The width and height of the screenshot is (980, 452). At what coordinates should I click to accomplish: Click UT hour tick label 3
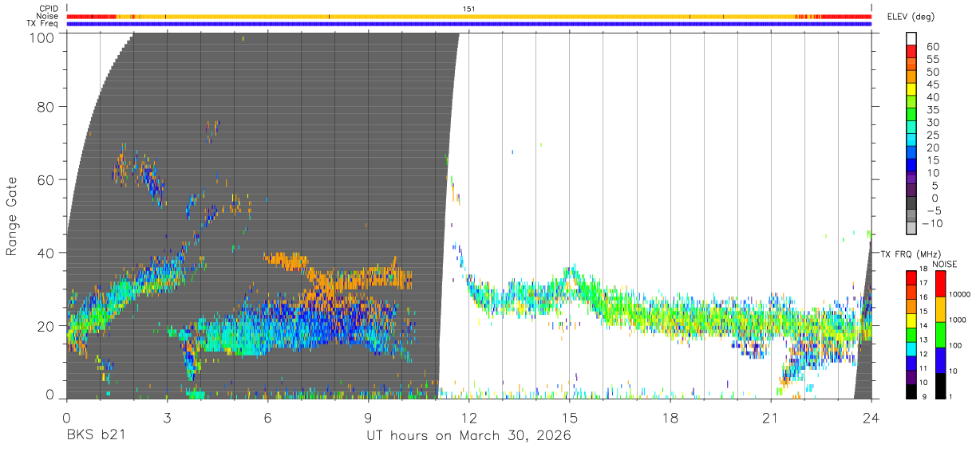167,418
